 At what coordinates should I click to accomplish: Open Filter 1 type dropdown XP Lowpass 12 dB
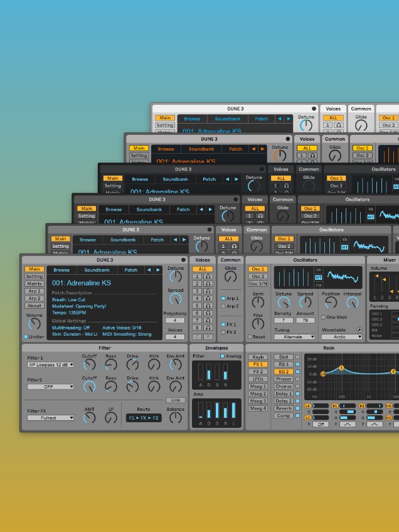(51, 364)
